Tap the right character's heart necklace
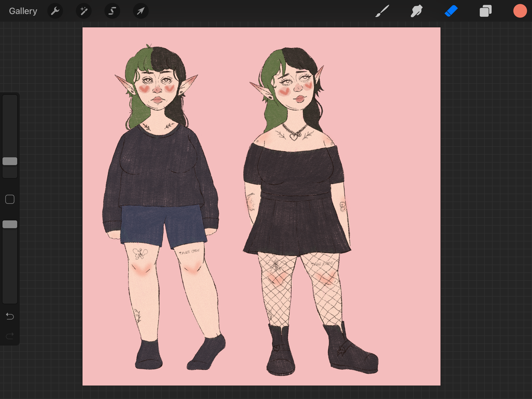Viewport: 532px width, 399px height. (294, 137)
